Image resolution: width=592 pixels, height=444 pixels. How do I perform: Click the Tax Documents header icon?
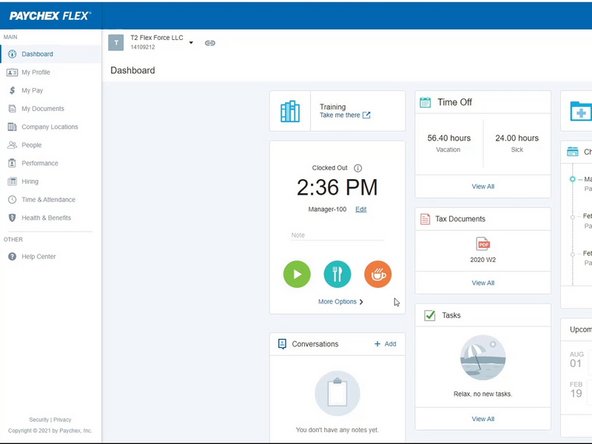point(425,219)
